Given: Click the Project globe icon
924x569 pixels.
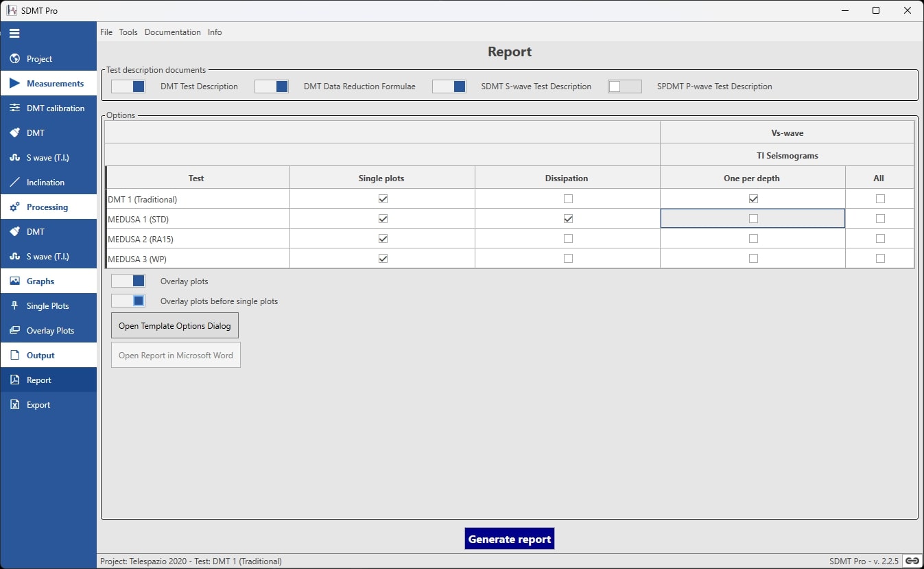Looking at the screenshot, I should point(14,59).
